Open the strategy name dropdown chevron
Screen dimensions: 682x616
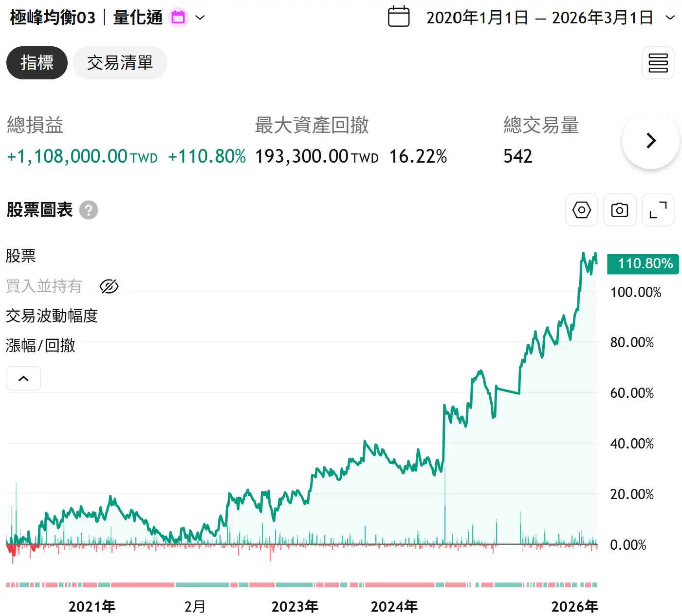(x=200, y=18)
